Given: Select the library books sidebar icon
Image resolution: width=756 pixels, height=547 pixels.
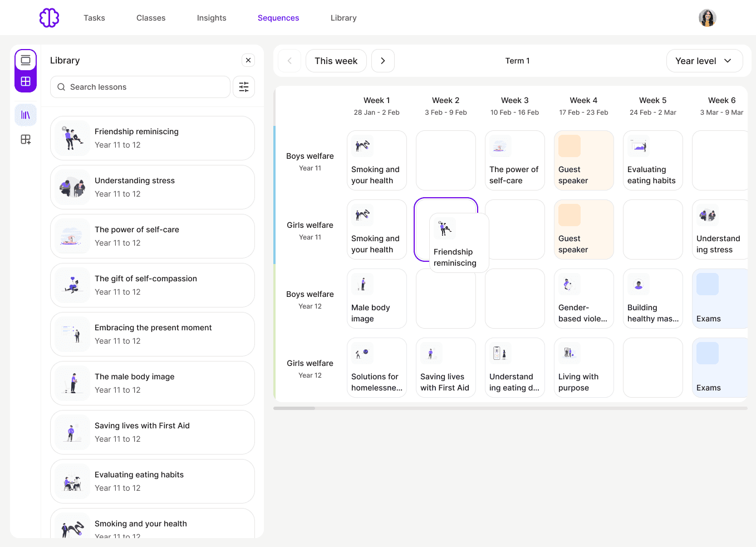Looking at the screenshot, I should [26, 115].
